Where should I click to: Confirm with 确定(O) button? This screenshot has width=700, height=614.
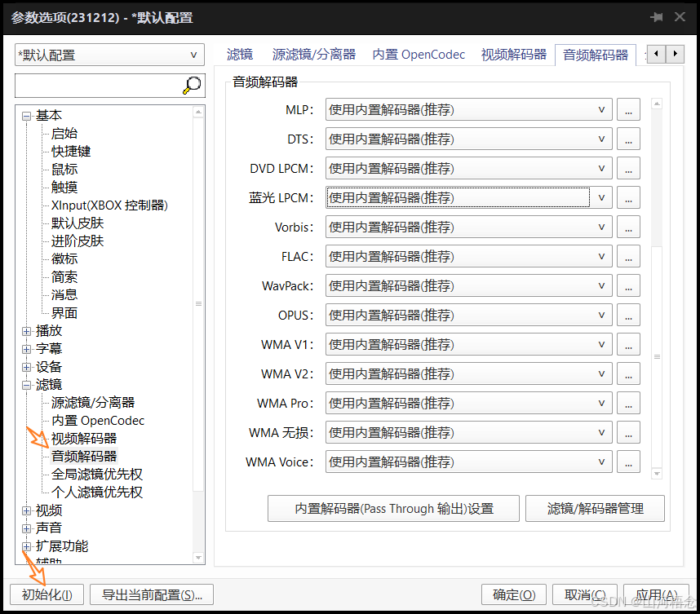pyautogui.click(x=514, y=594)
